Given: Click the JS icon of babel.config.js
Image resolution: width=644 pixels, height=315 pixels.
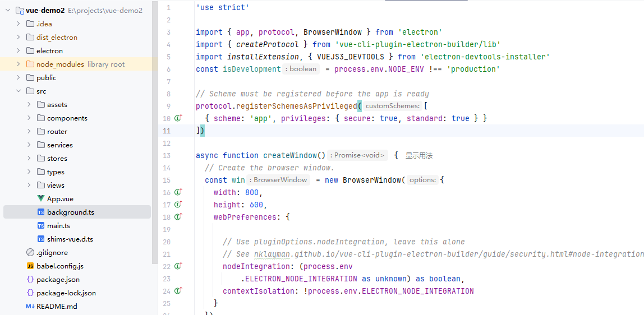Looking at the screenshot, I should 30,266.
